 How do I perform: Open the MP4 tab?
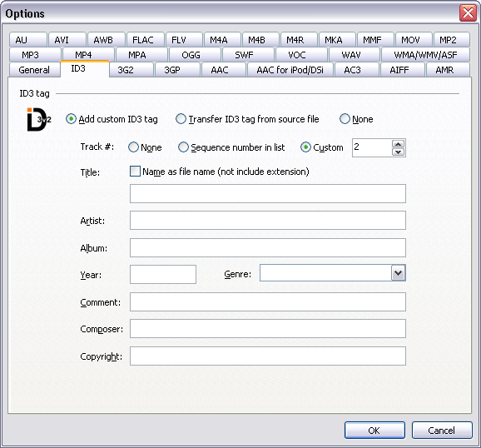[x=88, y=54]
